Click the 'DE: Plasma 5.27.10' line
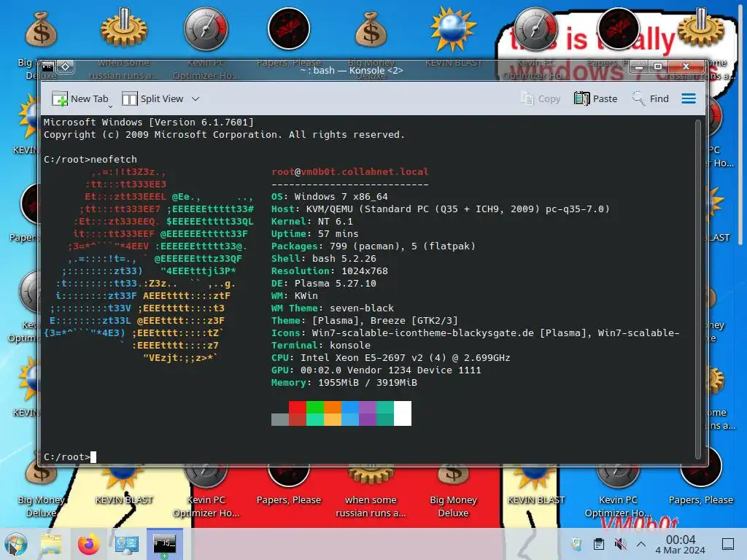 point(323,283)
